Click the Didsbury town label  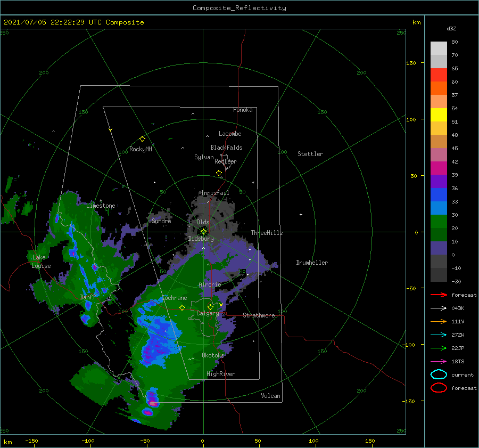point(201,239)
